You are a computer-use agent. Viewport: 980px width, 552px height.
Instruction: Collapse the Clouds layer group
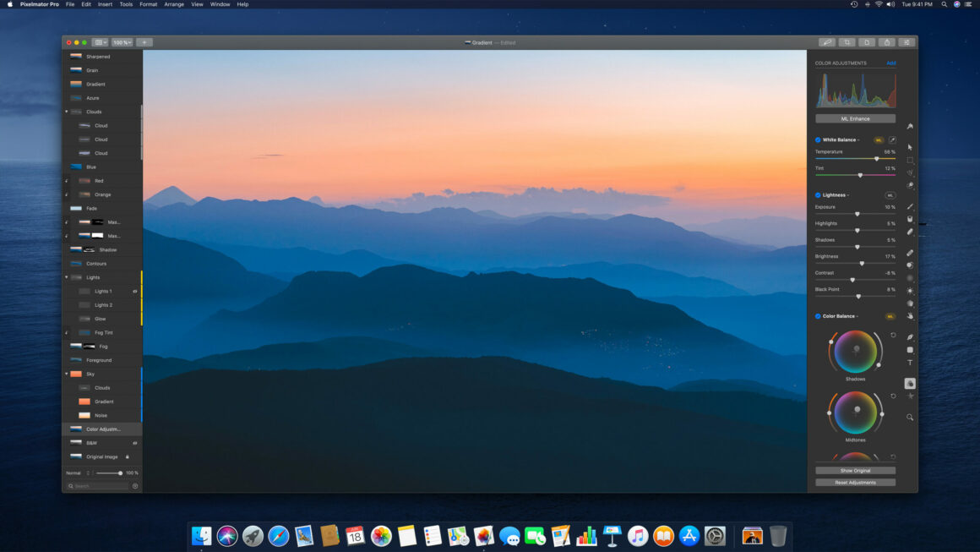(67, 111)
